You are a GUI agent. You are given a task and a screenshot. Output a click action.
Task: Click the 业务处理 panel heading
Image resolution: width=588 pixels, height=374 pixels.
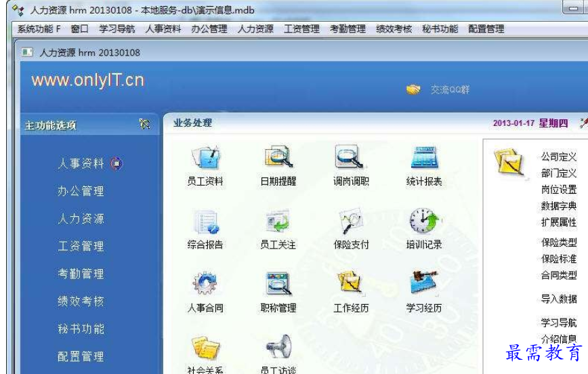click(192, 123)
